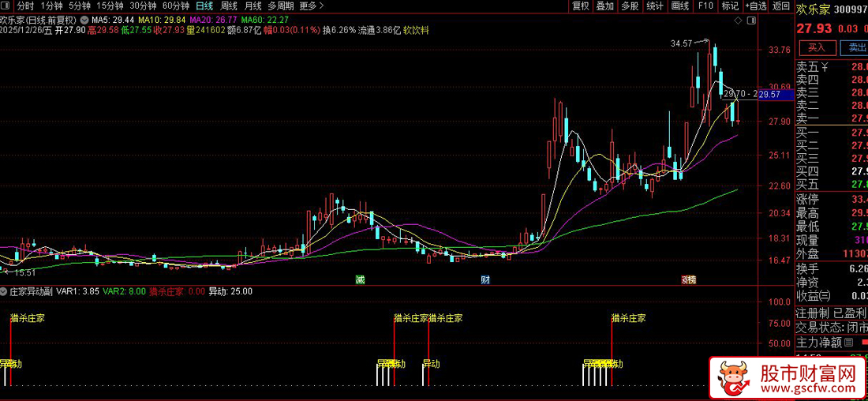Toggle the right info panel icon

pyautogui.click(x=750, y=21)
